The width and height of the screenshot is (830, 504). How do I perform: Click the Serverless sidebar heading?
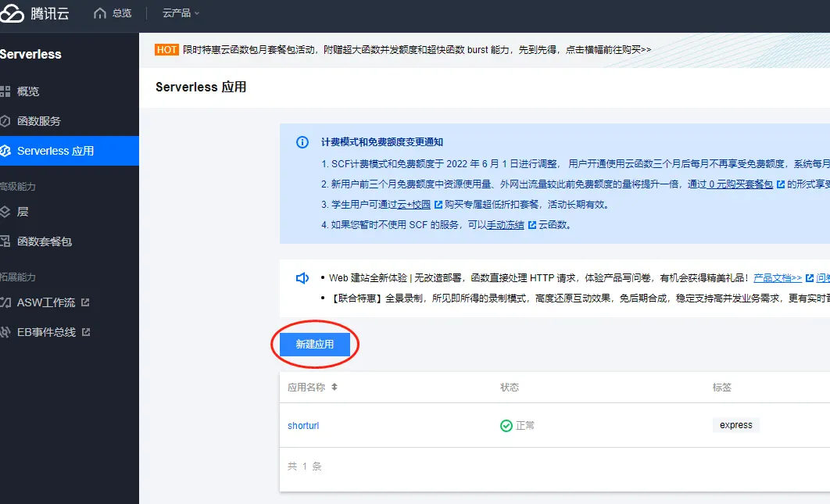(x=30, y=54)
